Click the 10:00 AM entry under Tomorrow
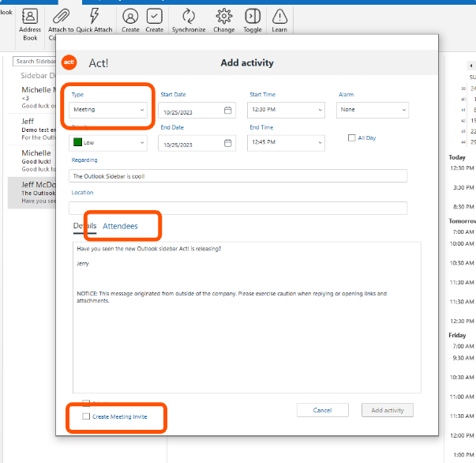This screenshot has width=476, height=463. (462, 243)
